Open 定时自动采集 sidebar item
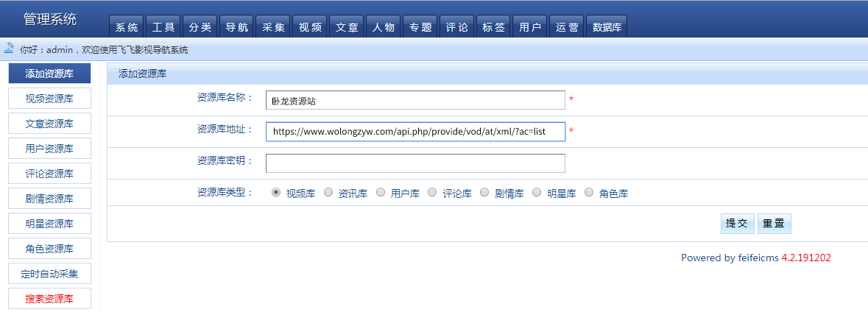868x312 pixels. coord(49,274)
